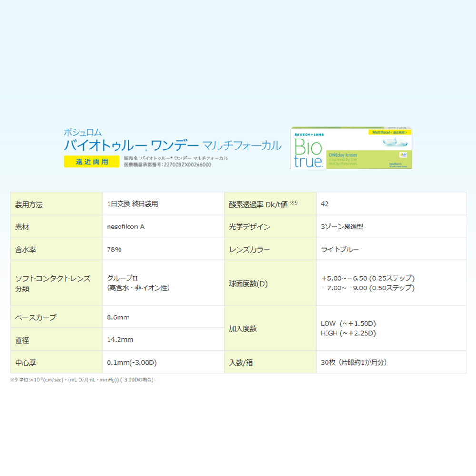Click the 含水率 header cell
The height and width of the screenshot is (476, 476).
click(57, 249)
